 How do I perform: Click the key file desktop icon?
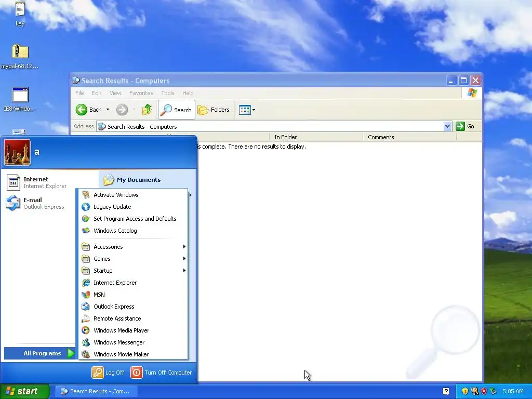point(20,14)
